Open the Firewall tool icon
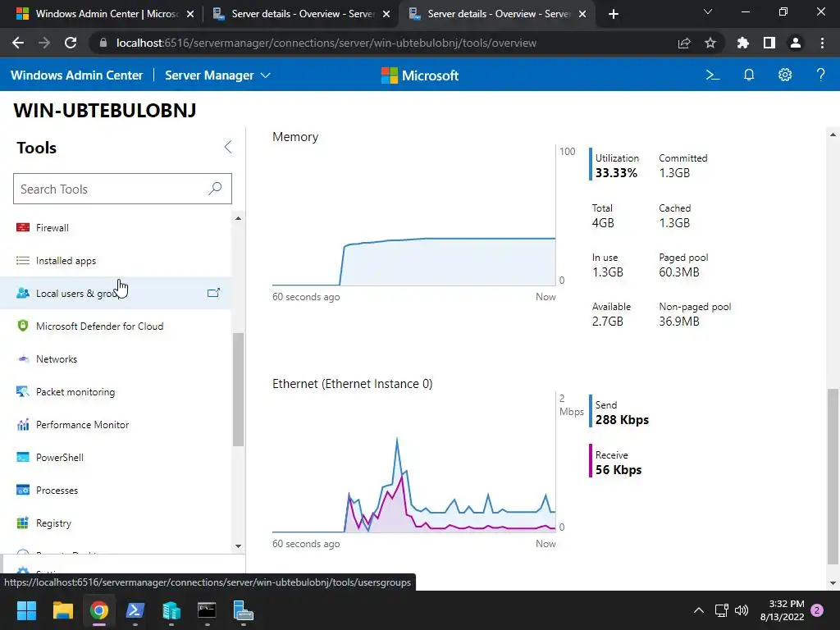The width and height of the screenshot is (840, 630). click(x=22, y=228)
